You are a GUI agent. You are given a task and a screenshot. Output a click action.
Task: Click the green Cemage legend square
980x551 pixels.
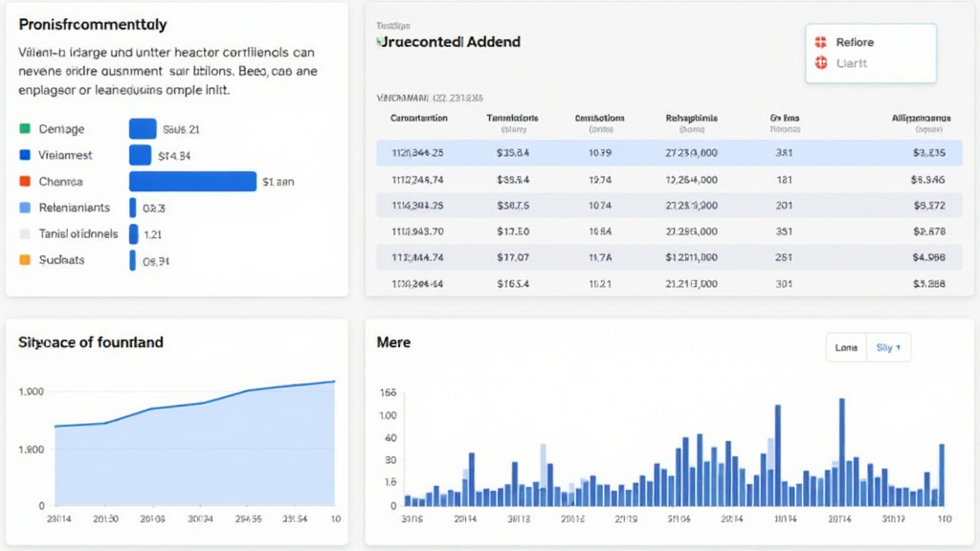click(x=25, y=129)
